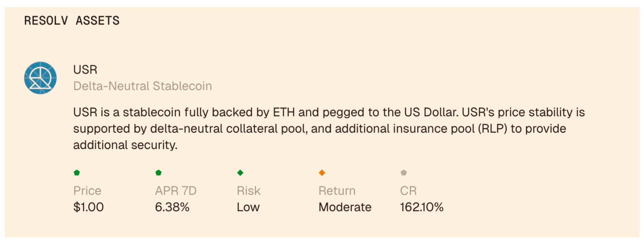Click the green pentagon above APR 7D

click(x=159, y=172)
